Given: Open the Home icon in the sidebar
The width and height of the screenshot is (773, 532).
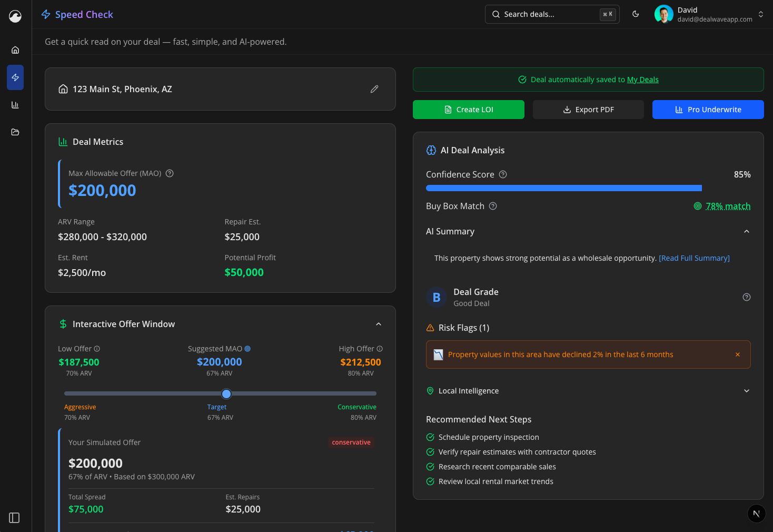Looking at the screenshot, I should (15, 50).
